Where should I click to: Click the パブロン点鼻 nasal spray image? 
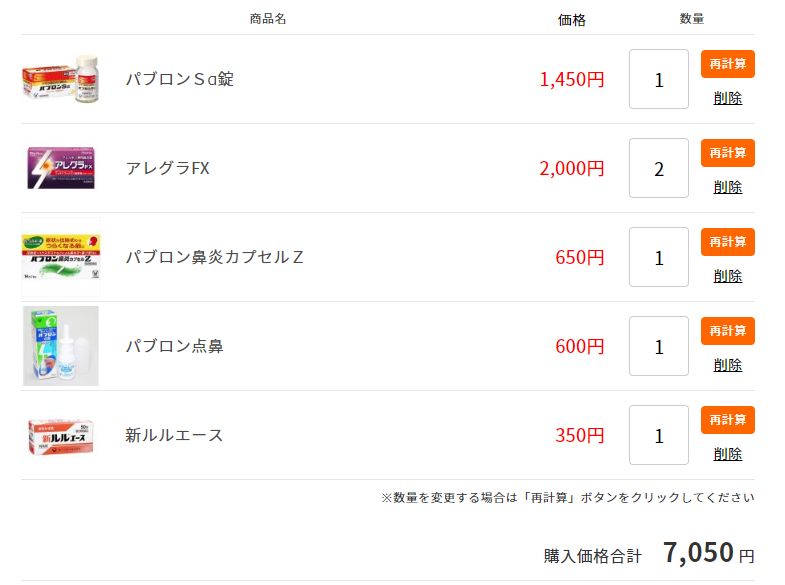[x=61, y=346]
